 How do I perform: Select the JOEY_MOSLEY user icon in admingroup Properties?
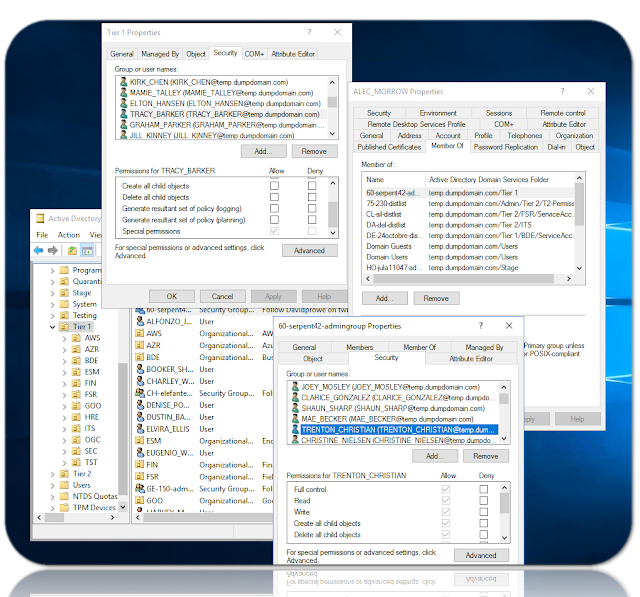click(x=295, y=386)
